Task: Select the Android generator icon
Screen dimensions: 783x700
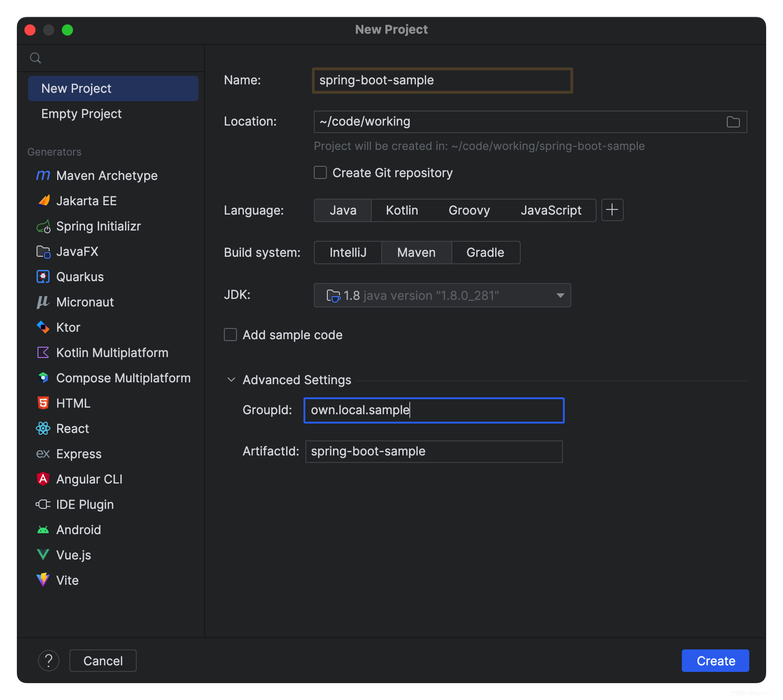Action: tap(43, 530)
